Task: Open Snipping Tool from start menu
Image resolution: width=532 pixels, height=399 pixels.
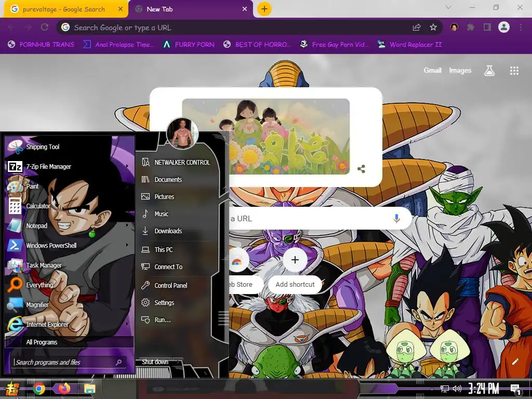Action: 69,147
